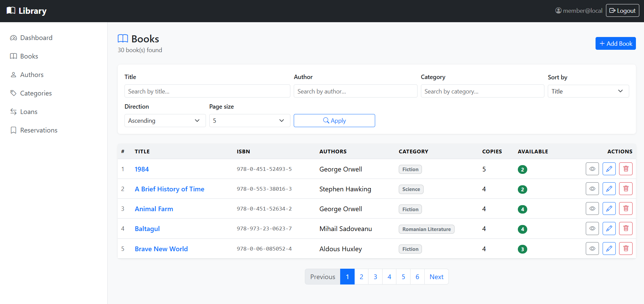Click the TITLE column header

point(142,151)
